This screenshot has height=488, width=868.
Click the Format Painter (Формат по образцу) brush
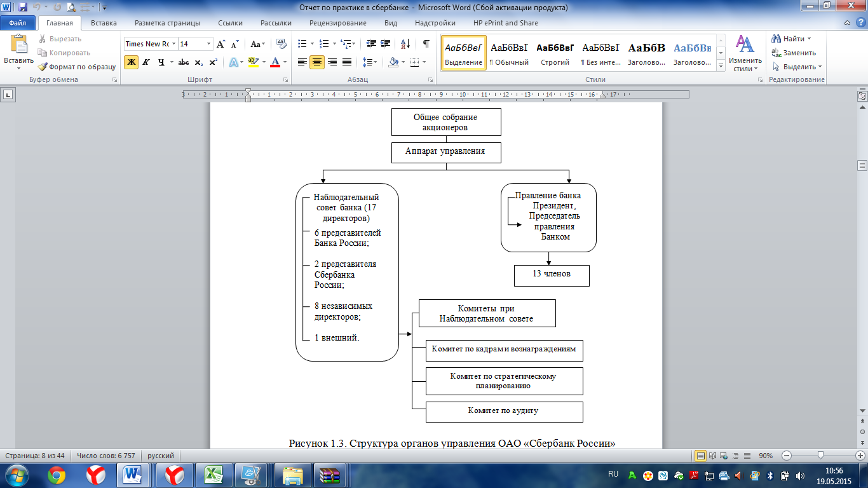(x=76, y=67)
